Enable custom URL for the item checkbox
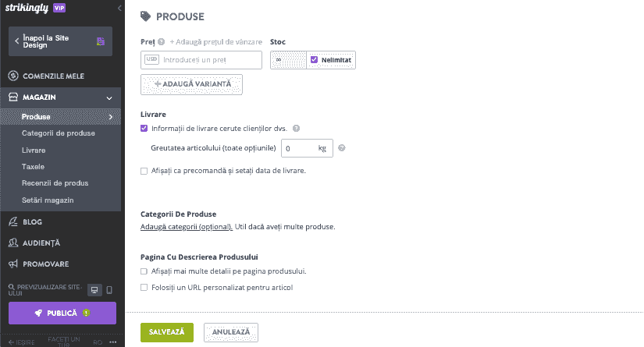This screenshot has height=347, width=644. 144,288
